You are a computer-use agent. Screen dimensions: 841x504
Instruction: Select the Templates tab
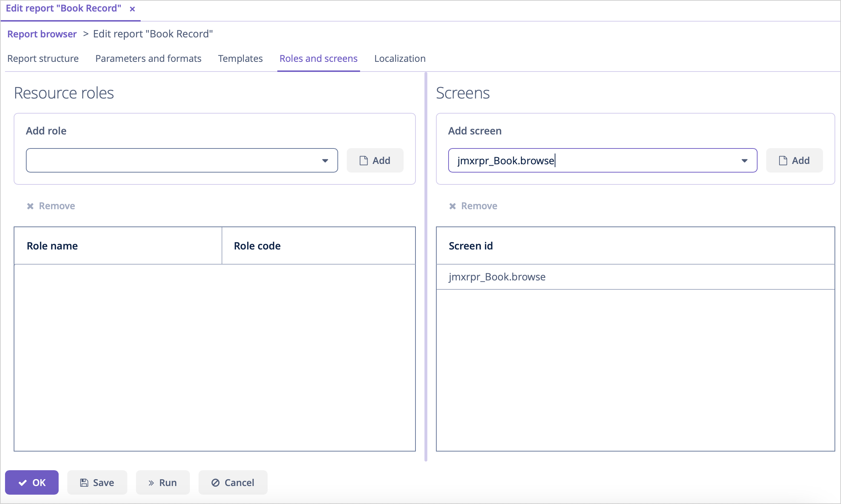point(240,58)
